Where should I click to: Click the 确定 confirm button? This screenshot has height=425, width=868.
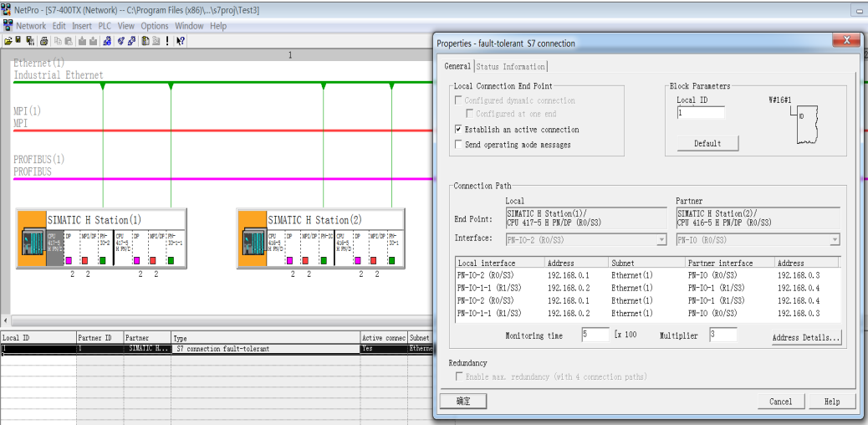point(463,402)
